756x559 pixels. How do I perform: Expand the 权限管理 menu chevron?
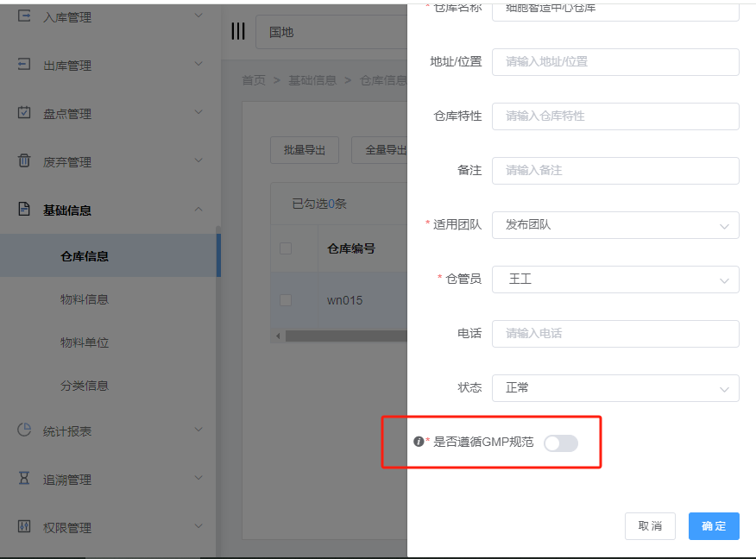click(198, 525)
